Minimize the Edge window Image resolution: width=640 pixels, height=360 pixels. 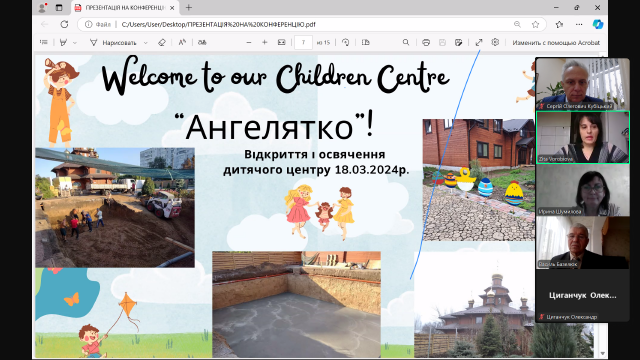point(556,7)
